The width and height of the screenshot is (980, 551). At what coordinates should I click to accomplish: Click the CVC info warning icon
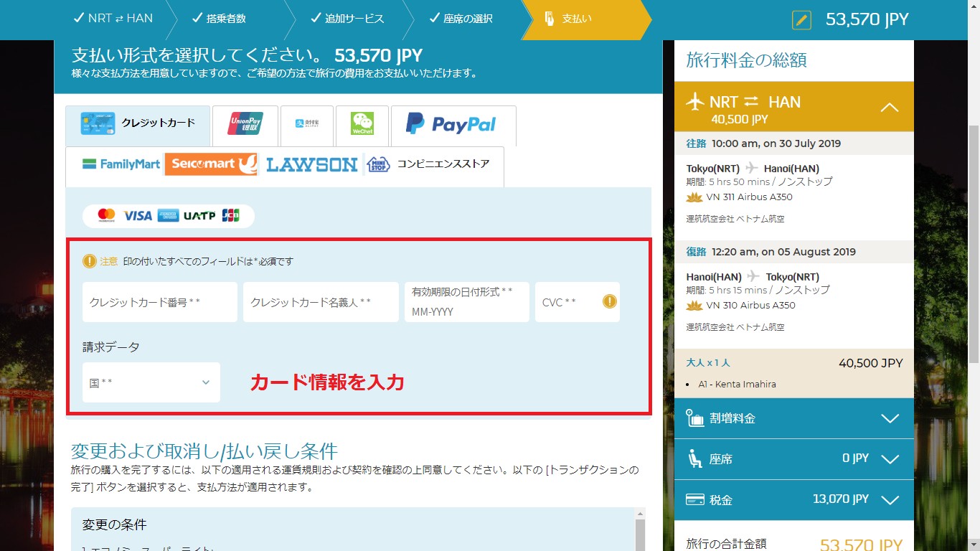609,302
